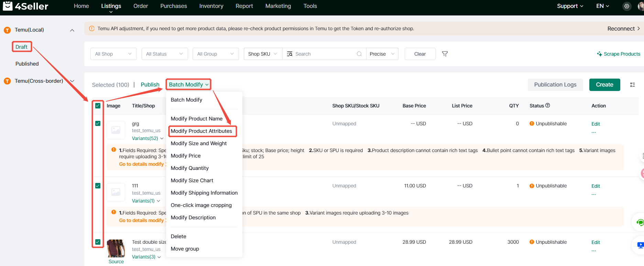Open the Precise match dropdown
This screenshot has height=266, width=644.
pos(382,54)
